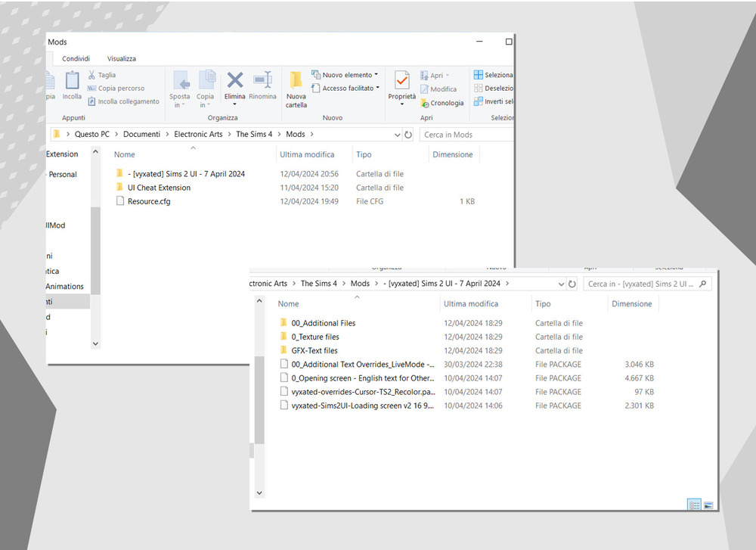
Task: Open the Apri dropdown in the ribbon
Action: click(x=447, y=75)
